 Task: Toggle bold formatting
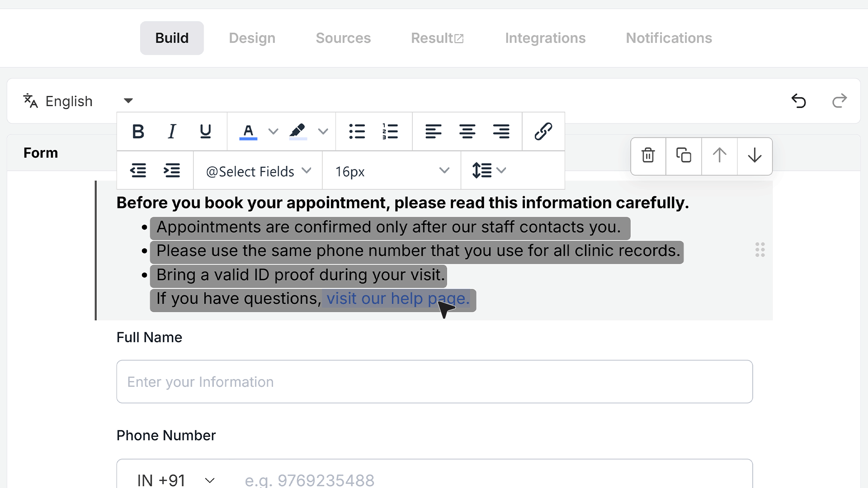pos(138,131)
